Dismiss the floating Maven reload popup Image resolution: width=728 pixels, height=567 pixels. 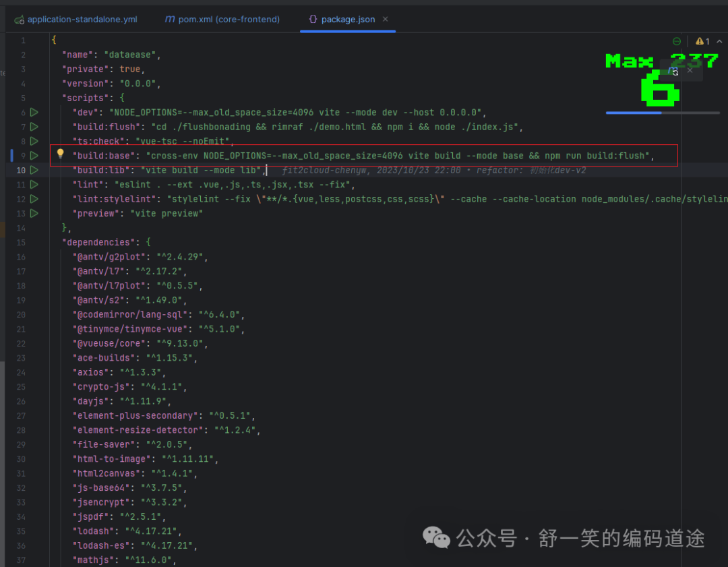coord(690,71)
